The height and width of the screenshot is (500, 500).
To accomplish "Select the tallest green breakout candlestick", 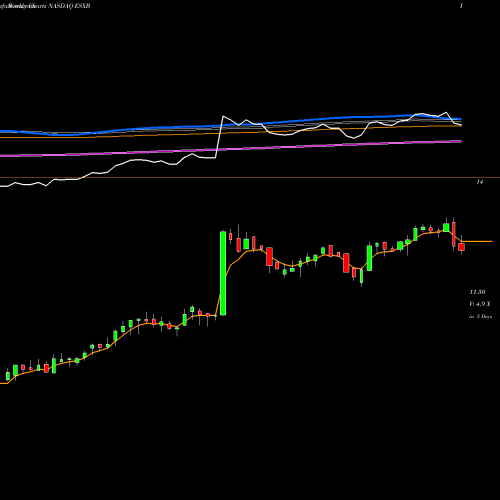I will 223,273.
